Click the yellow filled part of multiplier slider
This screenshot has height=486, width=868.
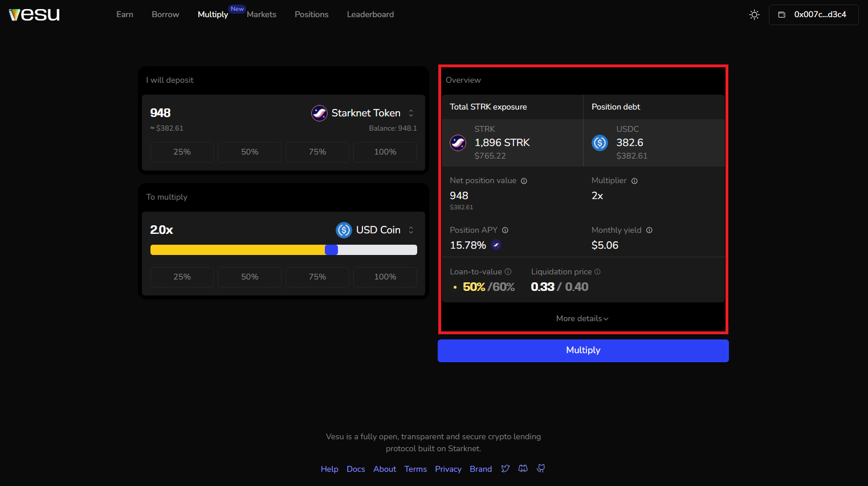(x=238, y=250)
